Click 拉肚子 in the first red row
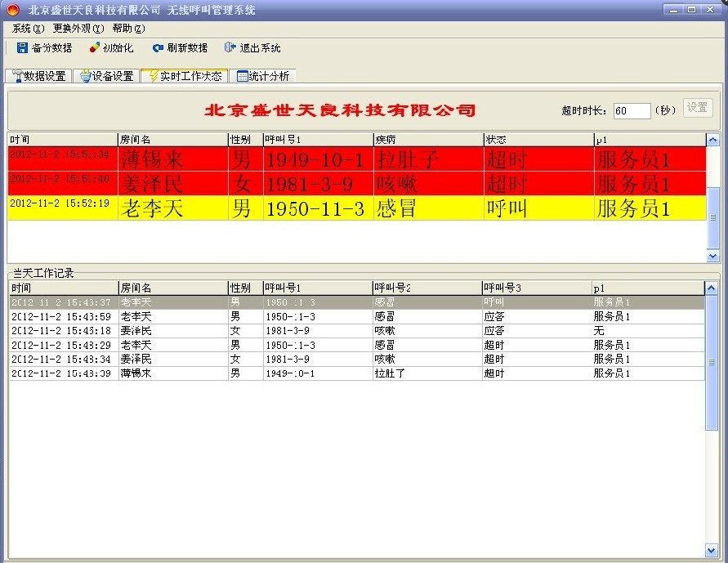The image size is (728, 563). click(x=407, y=159)
